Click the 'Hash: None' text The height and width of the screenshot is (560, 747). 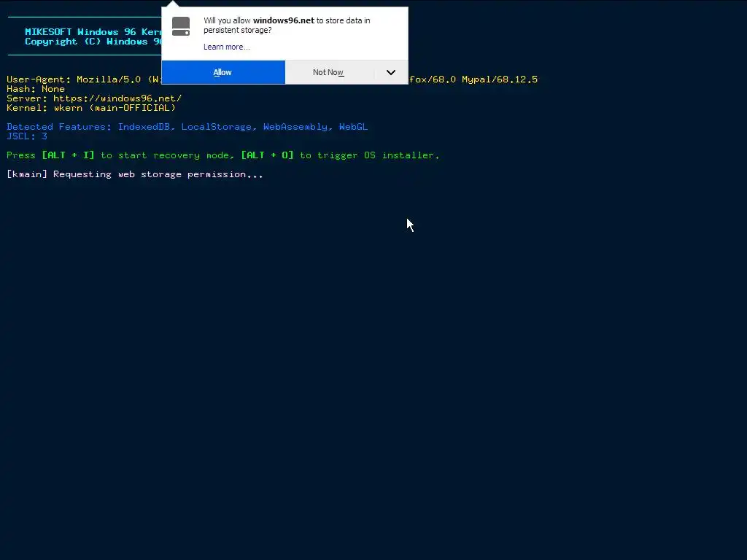click(36, 89)
